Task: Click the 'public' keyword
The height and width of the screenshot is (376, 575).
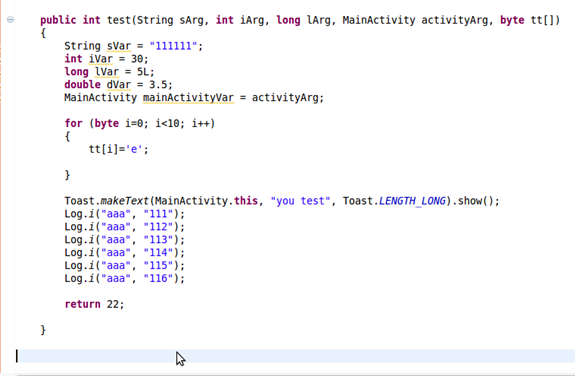Action: pyautogui.click(x=58, y=20)
